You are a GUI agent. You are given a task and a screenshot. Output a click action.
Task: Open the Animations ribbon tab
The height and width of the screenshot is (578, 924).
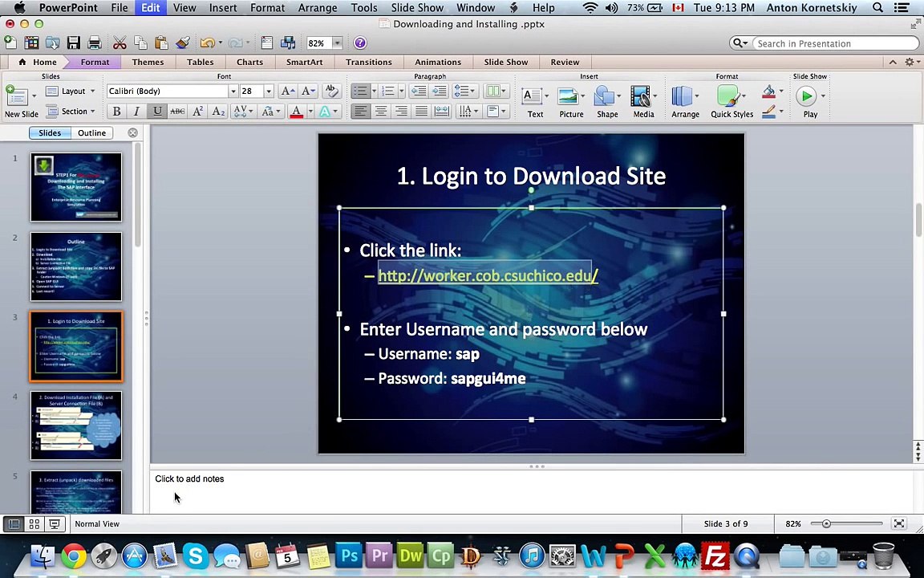438,62
